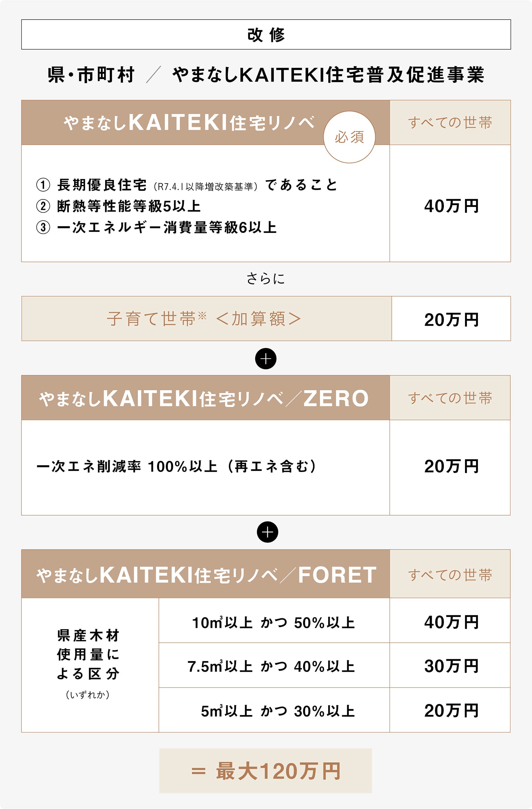Click the 必須 circular badge

[x=349, y=137]
